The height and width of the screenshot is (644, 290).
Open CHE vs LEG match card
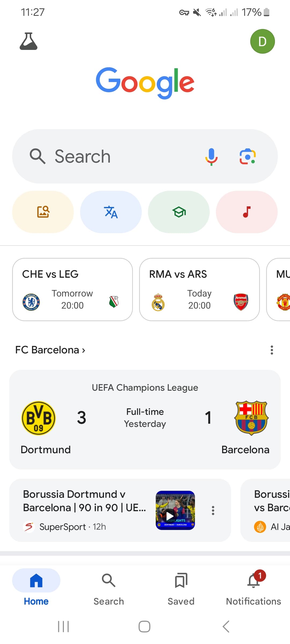[73, 290]
